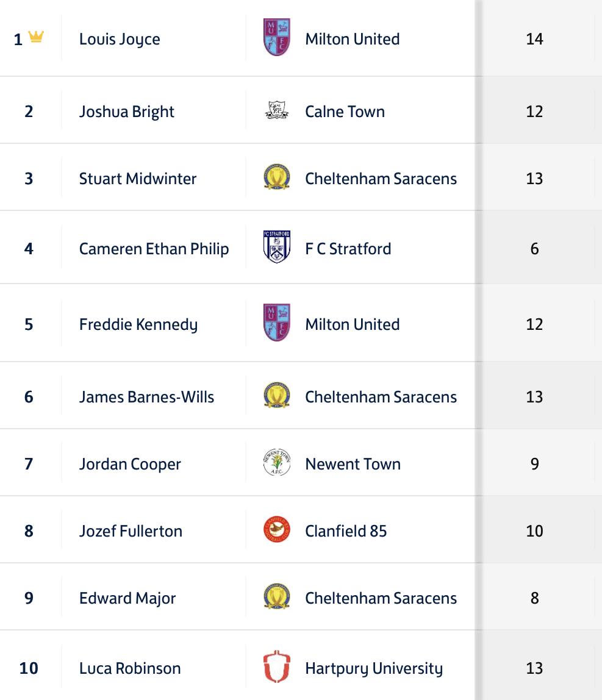Click the Calne Town club crest
The height and width of the screenshot is (700, 602).
(276, 111)
